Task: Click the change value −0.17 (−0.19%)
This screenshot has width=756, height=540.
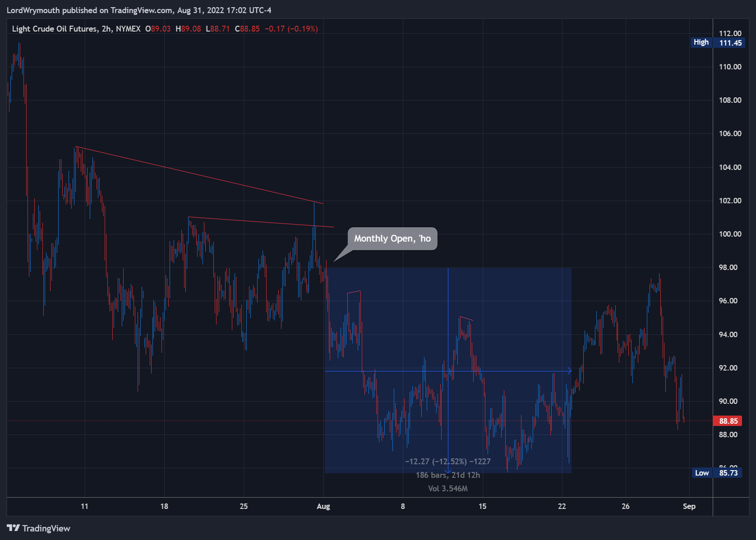Action: pos(291,29)
